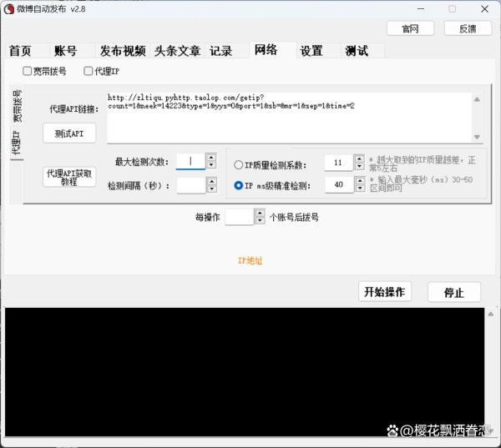This screenshot has width=501, height=448.
Task: Close the 微博自动发布 window
Action: tap(484, 9)
